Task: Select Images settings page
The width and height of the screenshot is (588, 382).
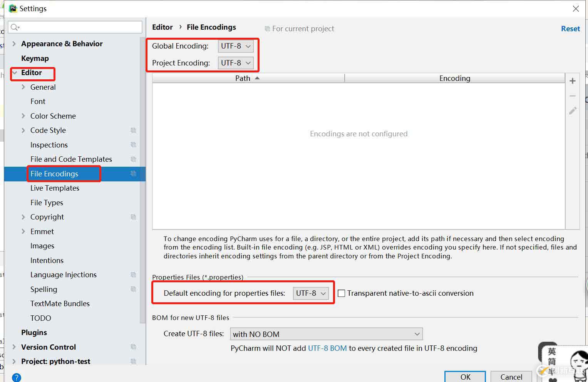Action: (x=42, y=246)
